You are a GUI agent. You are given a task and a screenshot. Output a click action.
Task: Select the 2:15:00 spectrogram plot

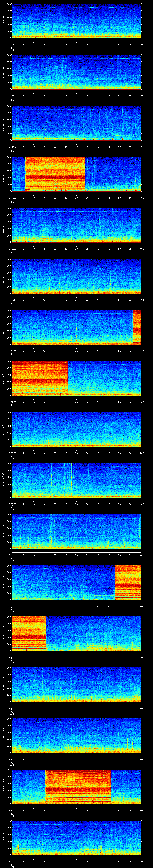click(x=76, y=72)
